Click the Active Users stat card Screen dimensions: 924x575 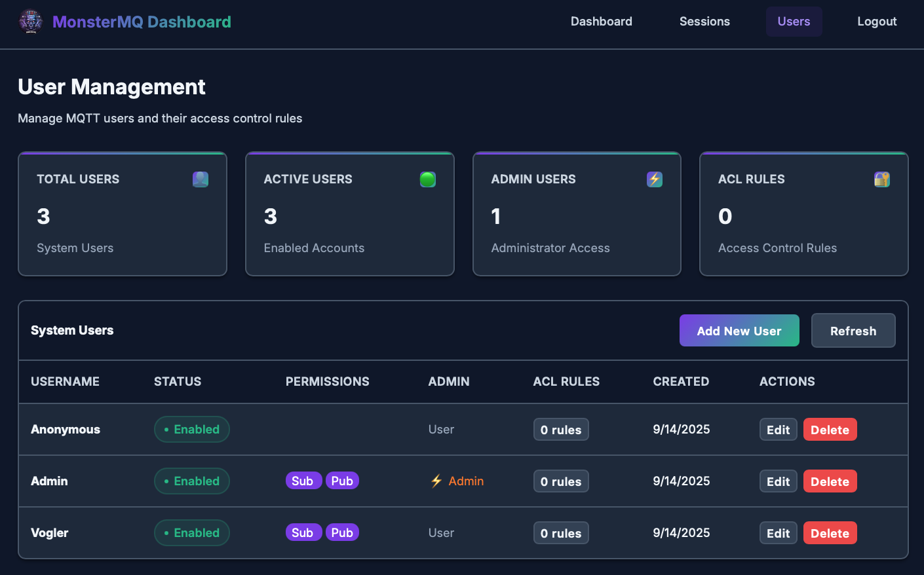350,214
